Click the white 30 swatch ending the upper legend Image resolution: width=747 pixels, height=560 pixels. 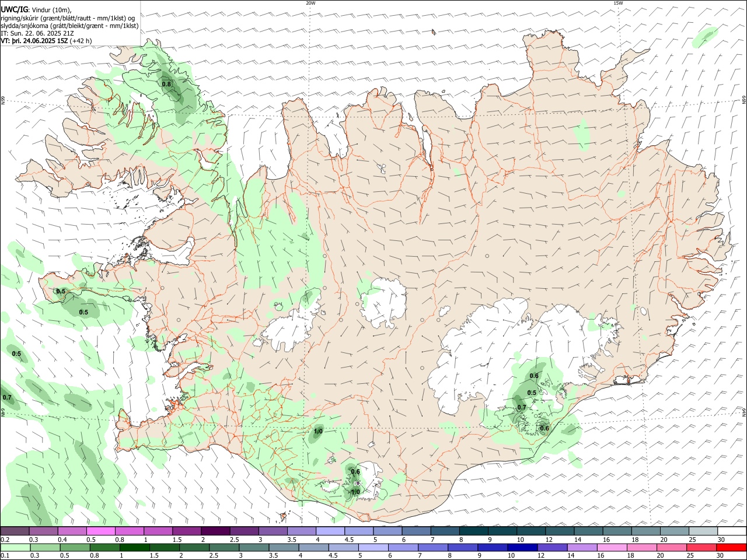pos(732,531)
